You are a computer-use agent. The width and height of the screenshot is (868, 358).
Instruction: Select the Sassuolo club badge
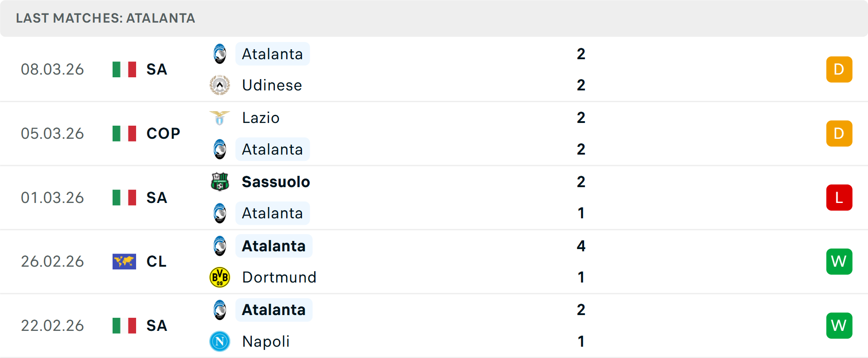coord(219,182)
